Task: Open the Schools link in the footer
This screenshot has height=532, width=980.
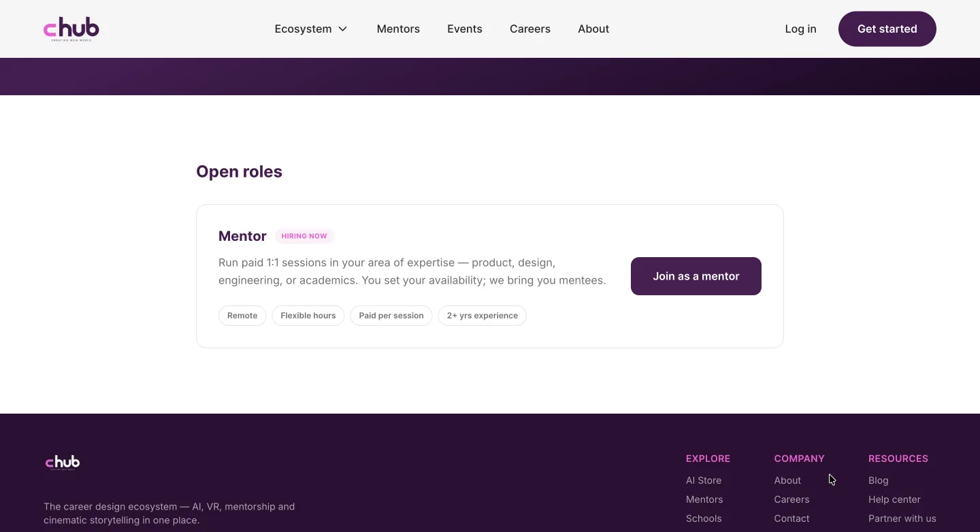Action: pos(704,518)
